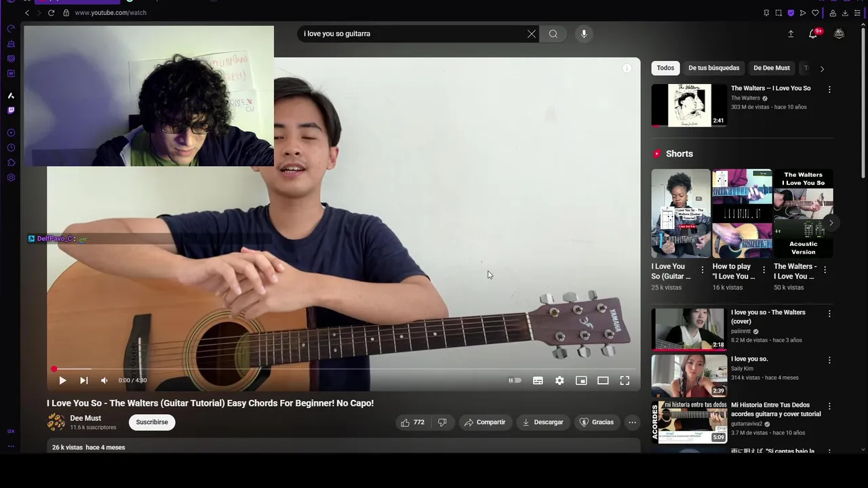Open the video info card icon
The image size is (868, 488).
(x=627, y=68)
